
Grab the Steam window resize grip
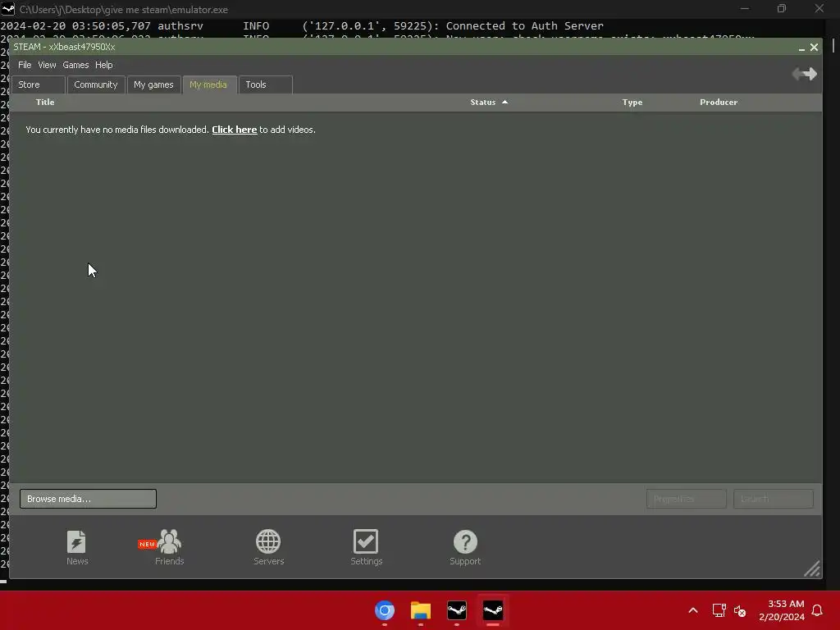pos(812,568)
